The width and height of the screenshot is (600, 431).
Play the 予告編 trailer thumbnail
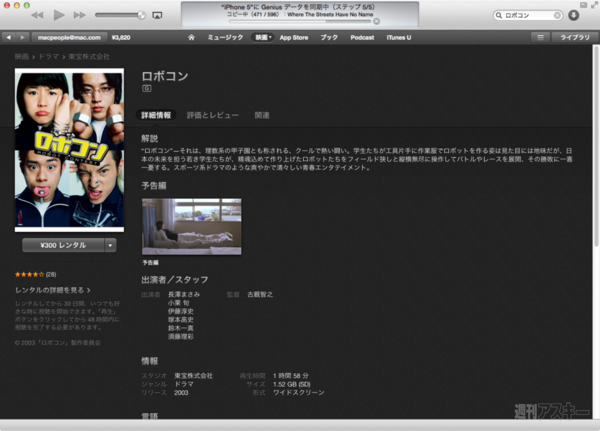192,227
